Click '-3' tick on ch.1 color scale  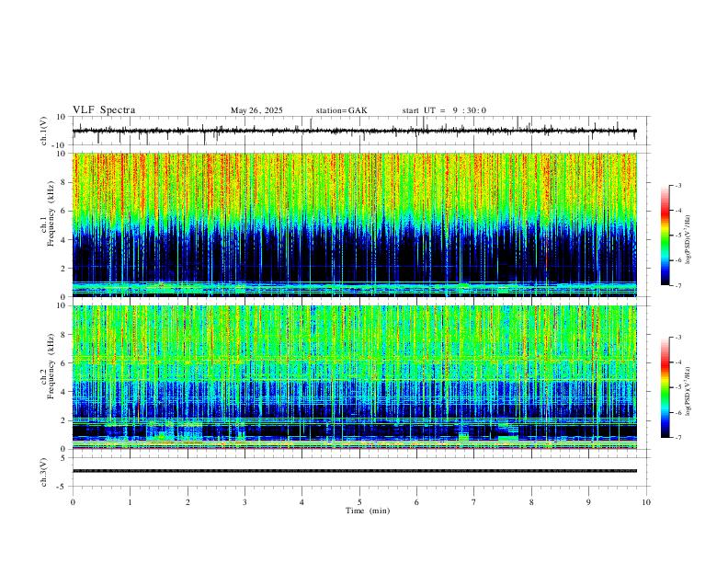(678, 185)
